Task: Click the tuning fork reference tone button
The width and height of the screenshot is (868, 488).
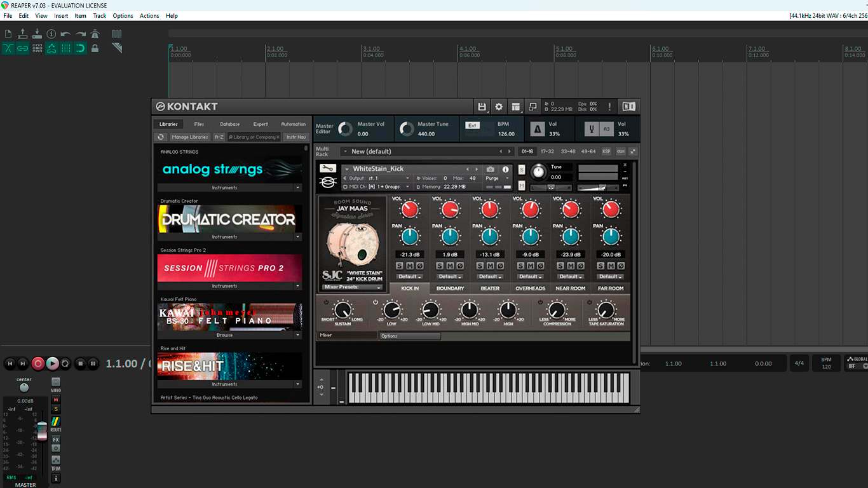Action: (592, 129)
